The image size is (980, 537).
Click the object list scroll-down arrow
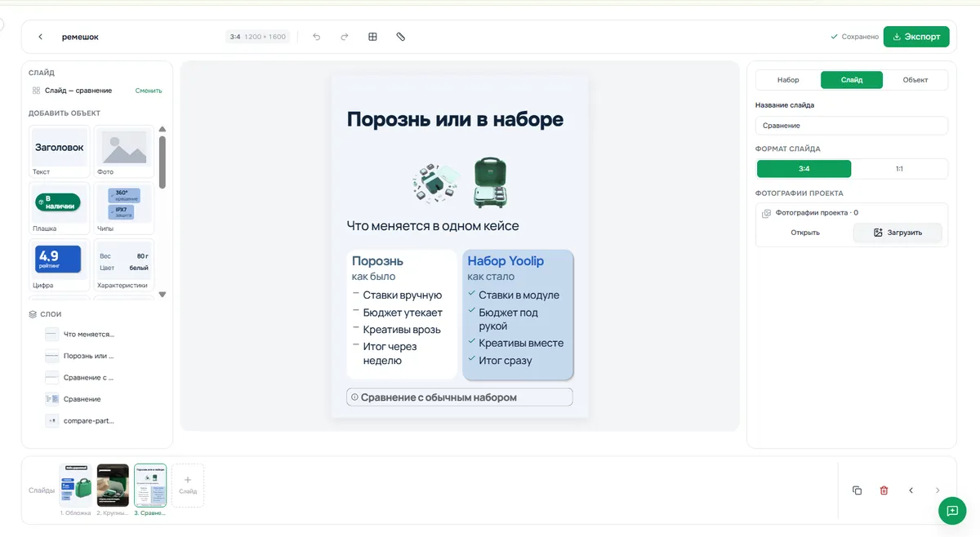163,295
